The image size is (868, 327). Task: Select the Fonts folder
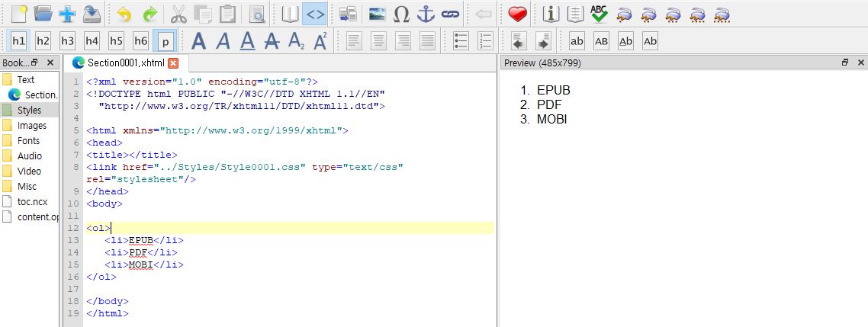click(x=28, y=140)
